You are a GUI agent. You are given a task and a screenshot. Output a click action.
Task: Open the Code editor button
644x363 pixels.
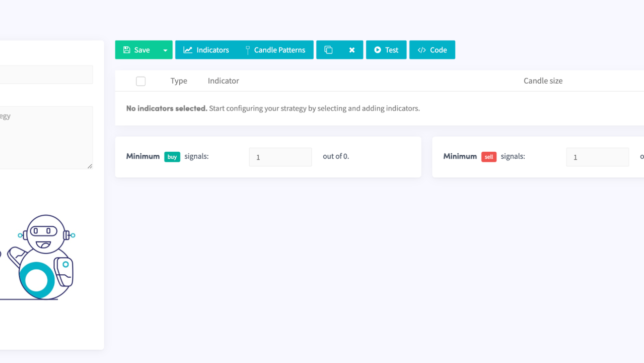[432, 50]
